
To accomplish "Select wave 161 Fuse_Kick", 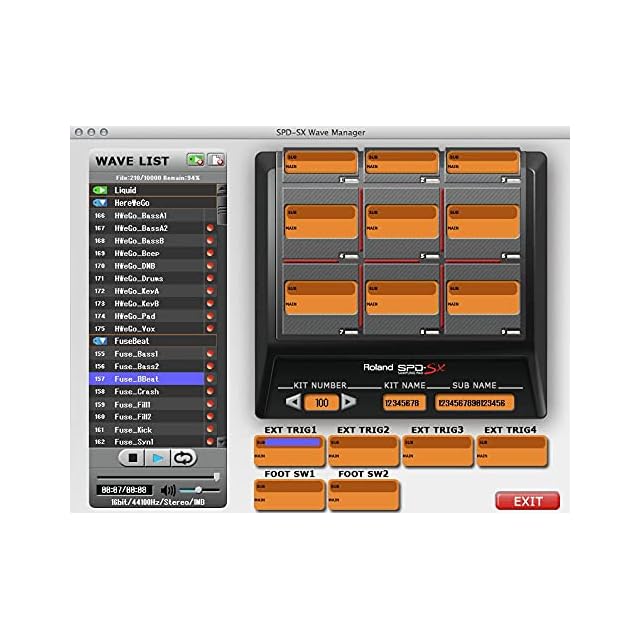I will tap(147, 429).
